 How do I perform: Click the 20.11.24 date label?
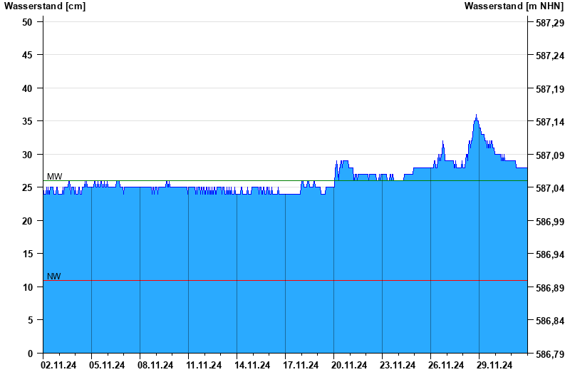coord(349,365)
